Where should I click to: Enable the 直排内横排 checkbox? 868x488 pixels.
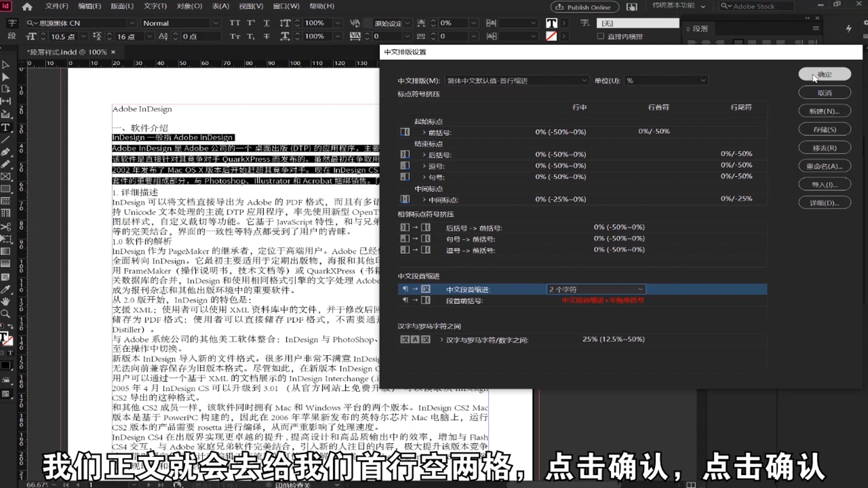click(x=600, y=36)
